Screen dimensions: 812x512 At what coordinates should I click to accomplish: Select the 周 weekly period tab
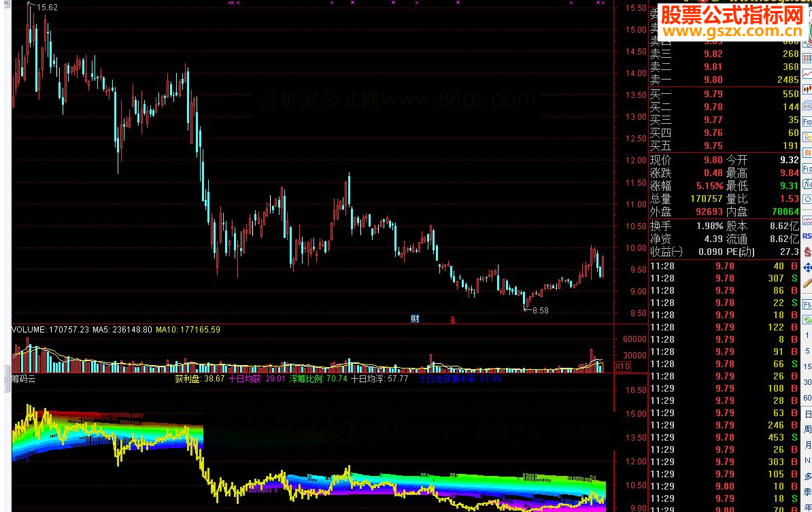807,430
